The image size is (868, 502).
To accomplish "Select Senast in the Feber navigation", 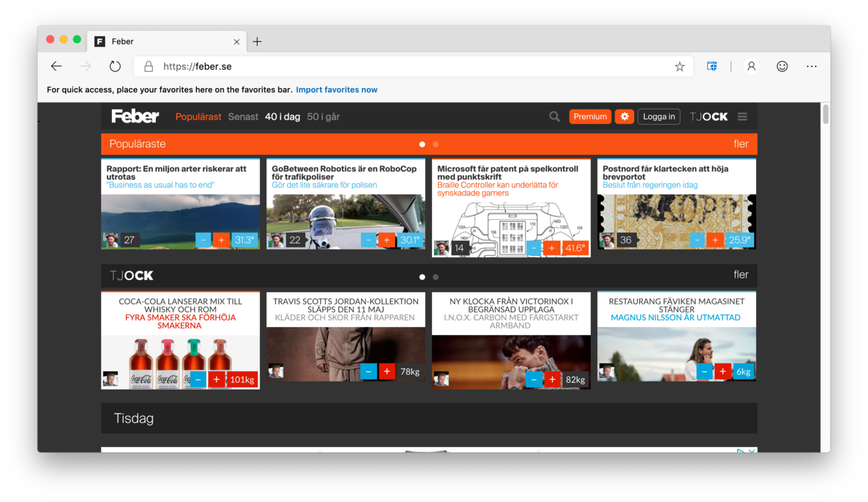I will tap(243, 116).
